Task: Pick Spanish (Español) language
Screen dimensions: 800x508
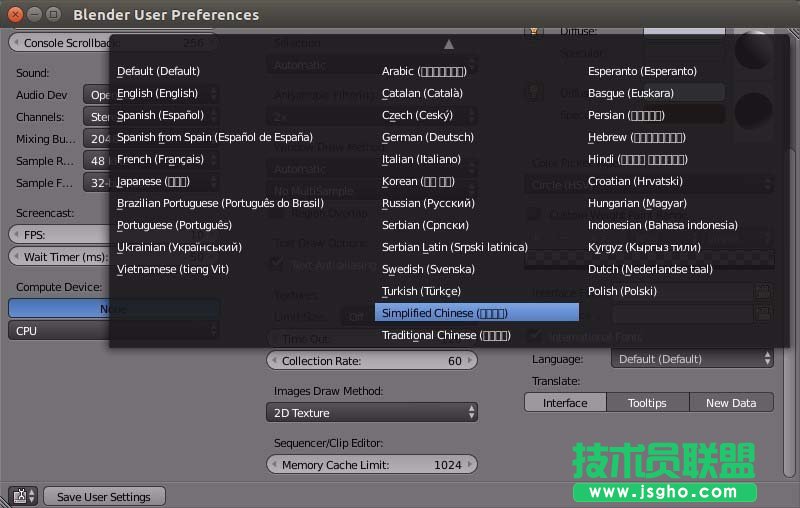Action: click(160, 115)
